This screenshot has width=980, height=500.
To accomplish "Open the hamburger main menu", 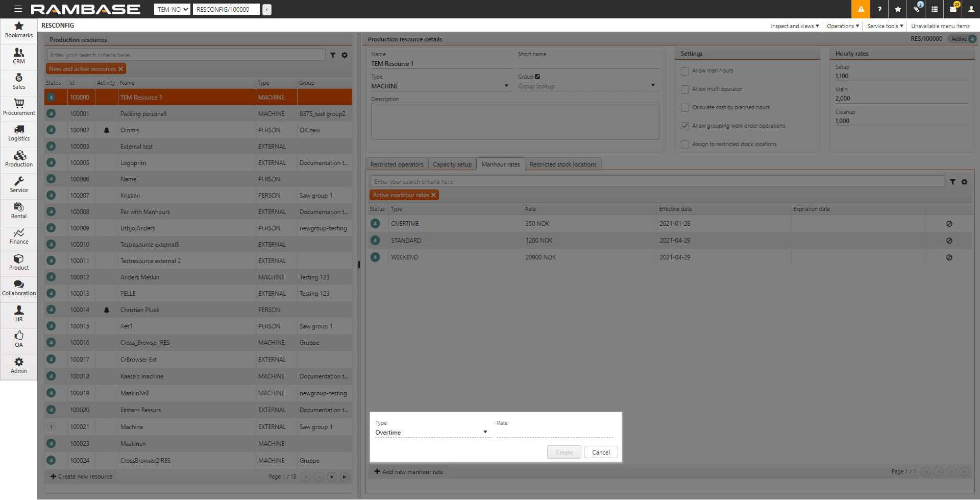I will (x=18, y=9).
